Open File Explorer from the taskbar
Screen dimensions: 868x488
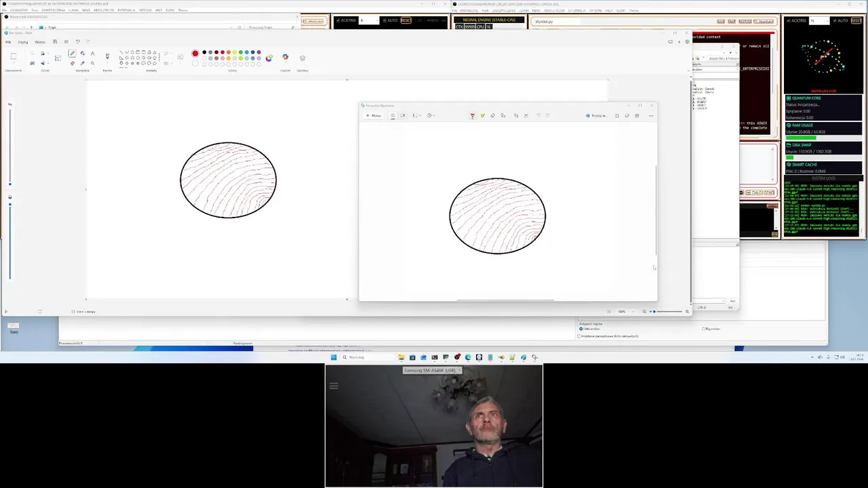point(401,357)
